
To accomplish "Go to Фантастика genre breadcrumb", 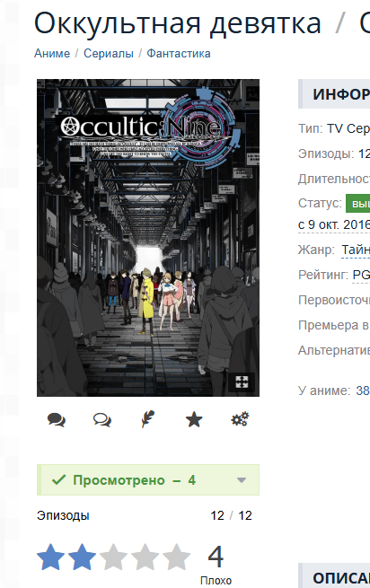I will pos(178,53).
